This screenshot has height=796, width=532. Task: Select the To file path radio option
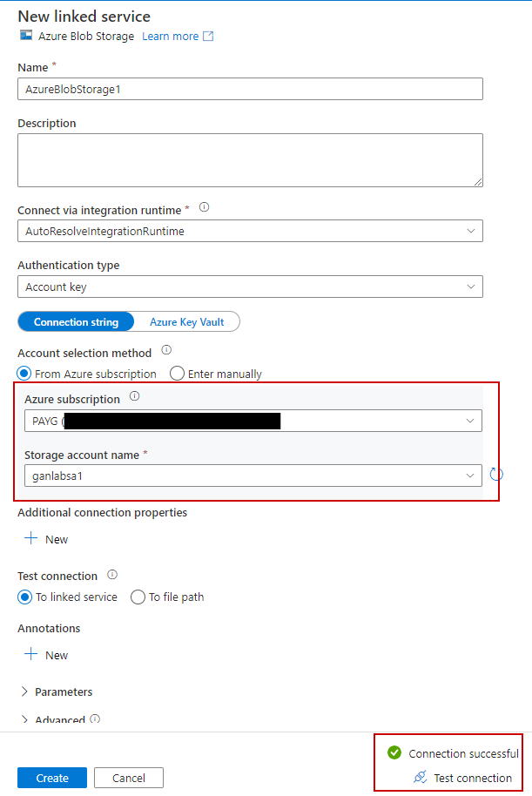click(138, 597)
